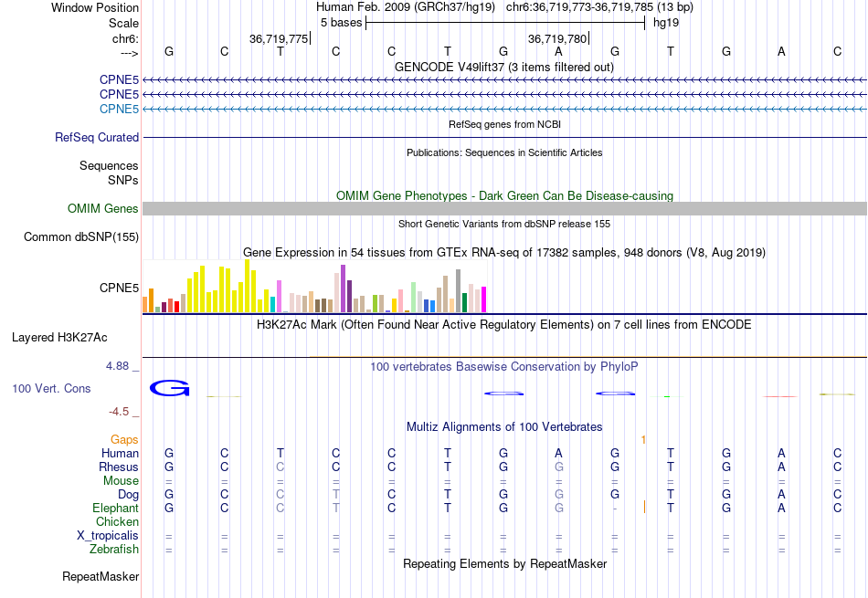Click the 36,719,780 position marker
The image size is (868, 598).
[558, 38]
